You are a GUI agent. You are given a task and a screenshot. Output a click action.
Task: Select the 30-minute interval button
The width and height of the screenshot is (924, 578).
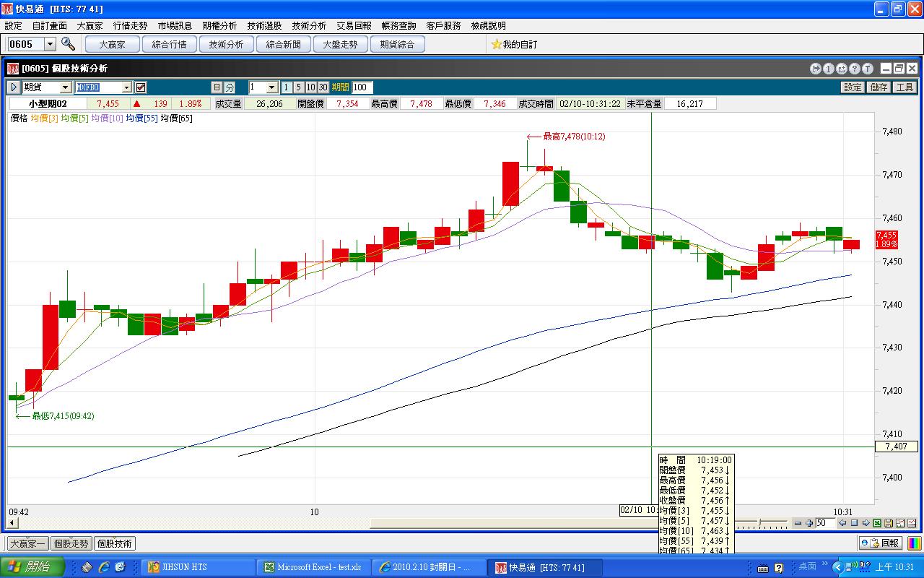(x=323, y=87)
